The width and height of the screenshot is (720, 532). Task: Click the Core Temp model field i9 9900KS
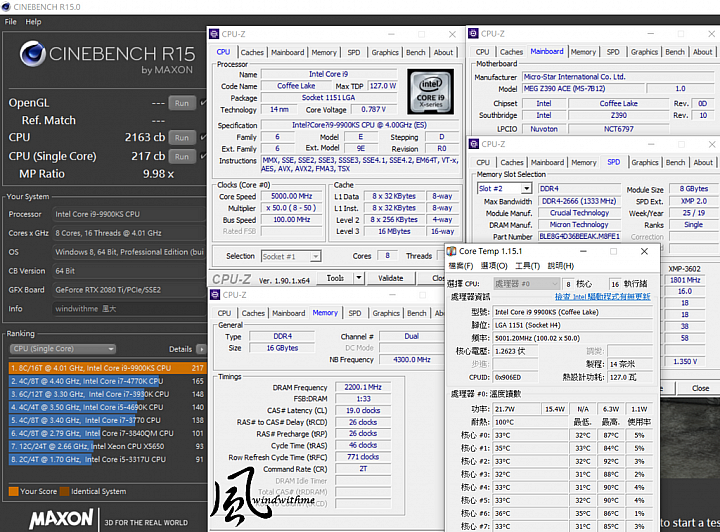point(572,312)
